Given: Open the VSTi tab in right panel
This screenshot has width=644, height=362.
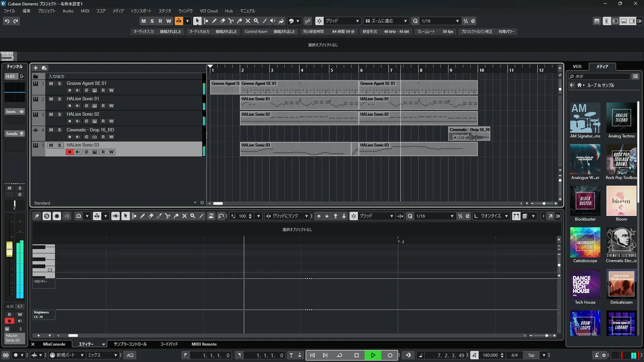Looking at the screenshot, I should click(577, 66).
